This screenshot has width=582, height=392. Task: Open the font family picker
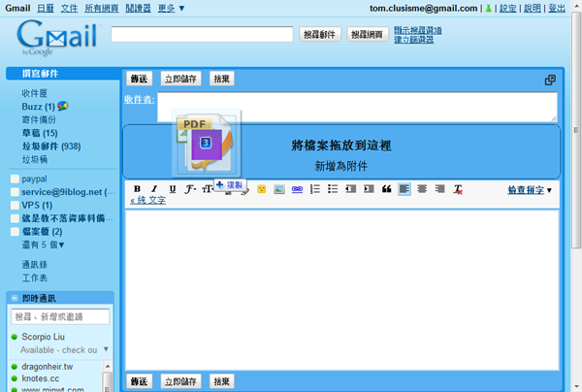[190, 189]
